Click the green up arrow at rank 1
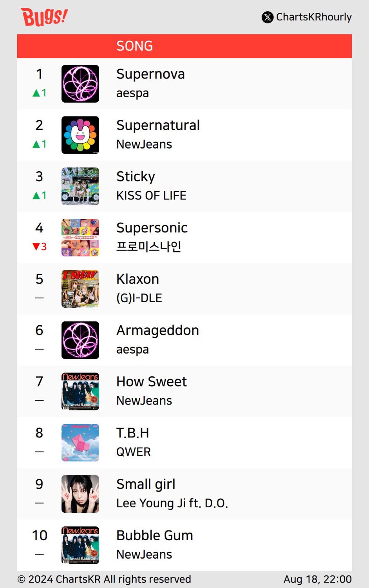Viewport: 369px width, 588px height. 36,93
